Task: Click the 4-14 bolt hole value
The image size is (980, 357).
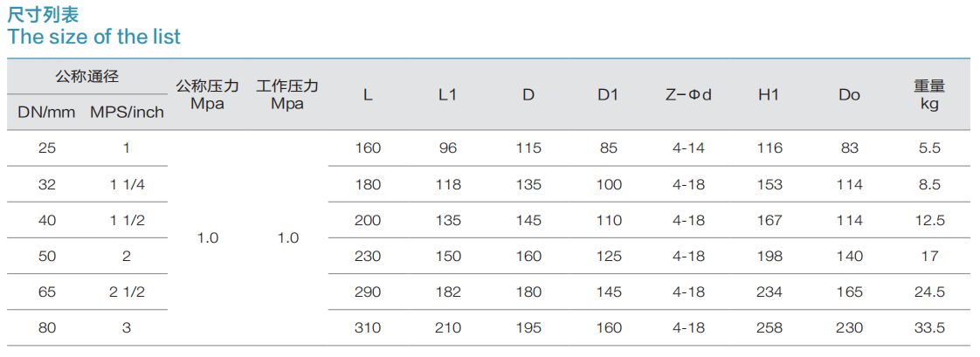Action: coord(689,148)
